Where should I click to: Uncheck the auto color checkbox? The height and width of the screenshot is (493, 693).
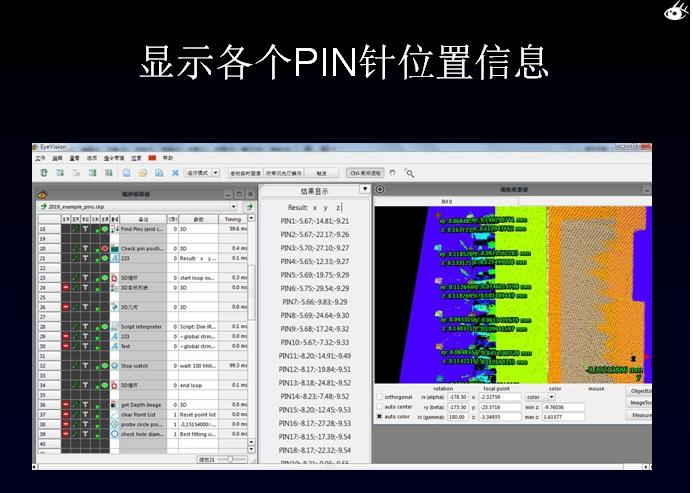pyautogui.click(x=379, y=416)
